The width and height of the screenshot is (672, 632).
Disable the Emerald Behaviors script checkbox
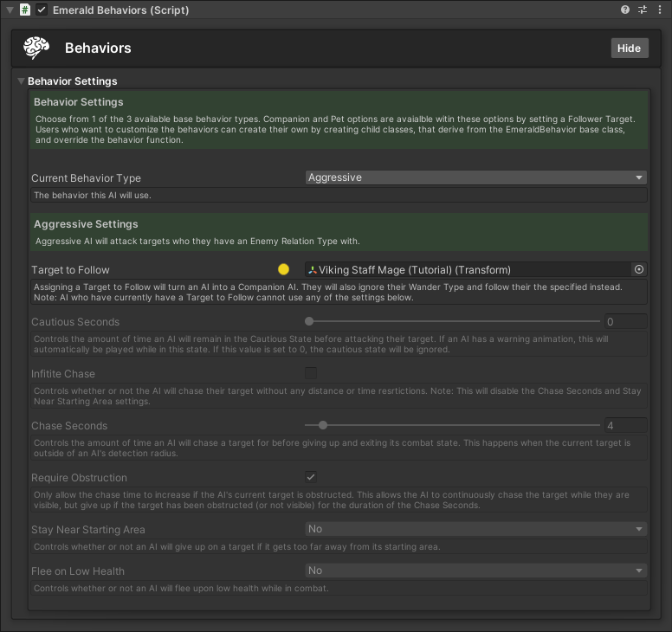42,10
